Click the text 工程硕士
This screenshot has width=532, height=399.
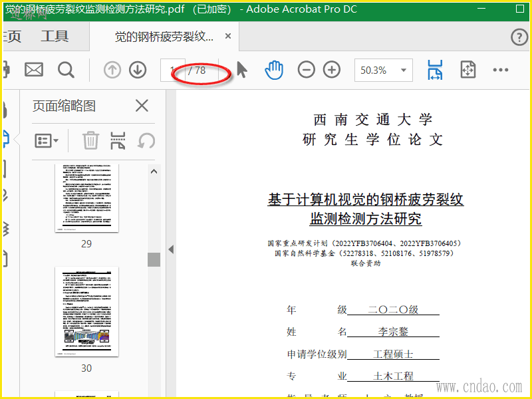tap(393, 354)
